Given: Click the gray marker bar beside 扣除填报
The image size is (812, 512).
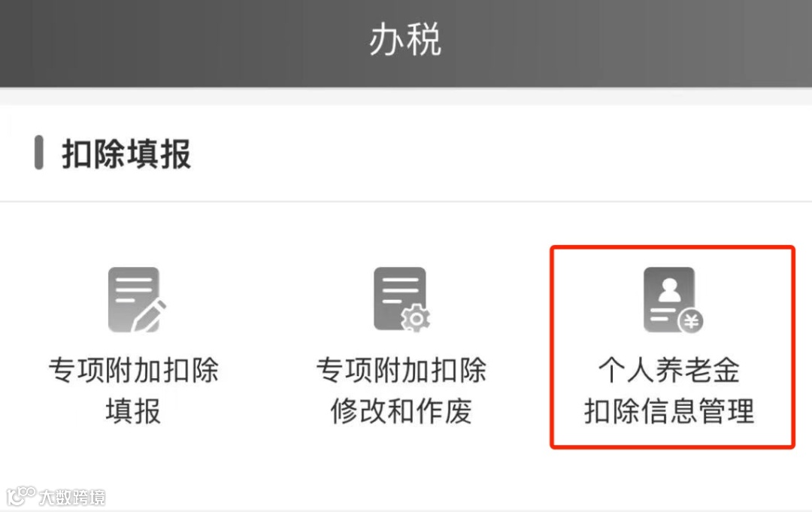Looking at the screenshot, I should (39, 153).
